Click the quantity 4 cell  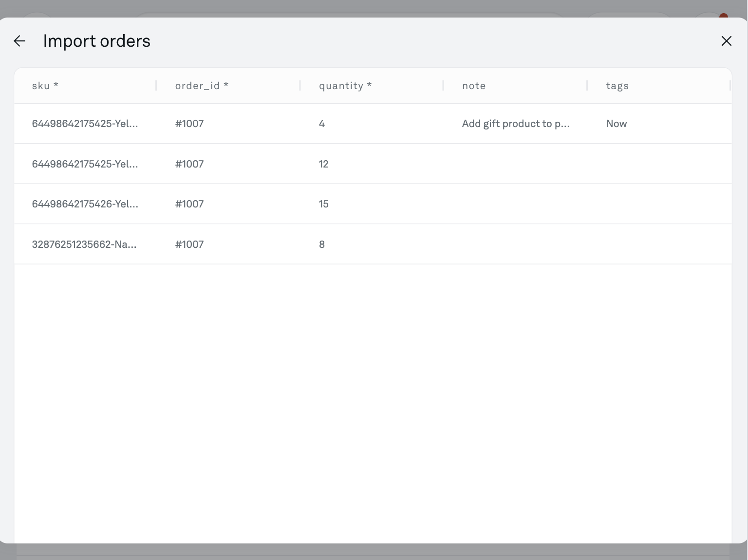(322, 124)
